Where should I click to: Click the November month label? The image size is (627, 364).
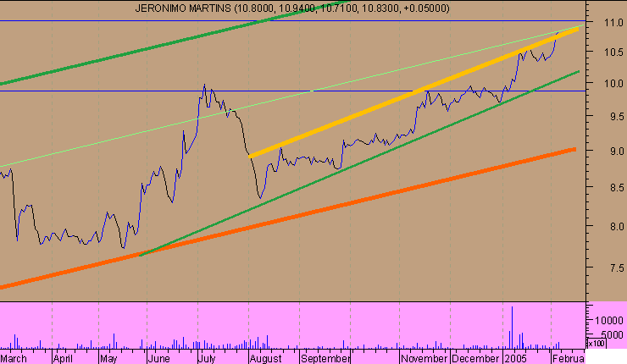point(424,358)
